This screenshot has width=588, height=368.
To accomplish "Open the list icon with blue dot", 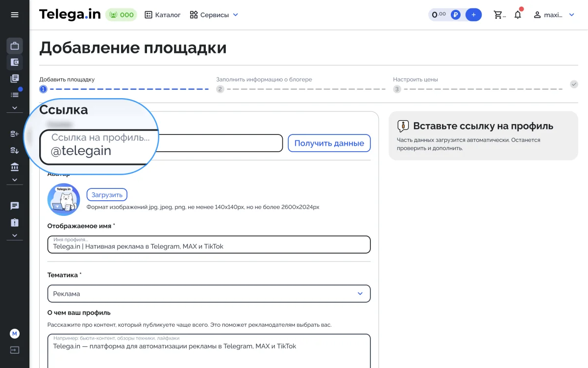I will click(15, 94).
